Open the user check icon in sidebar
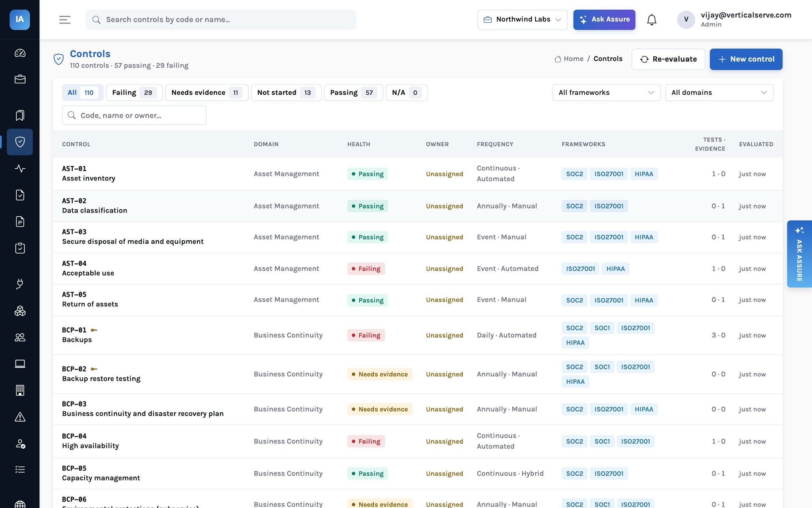Viewport: 812px width, 508px height. point(20,443)
